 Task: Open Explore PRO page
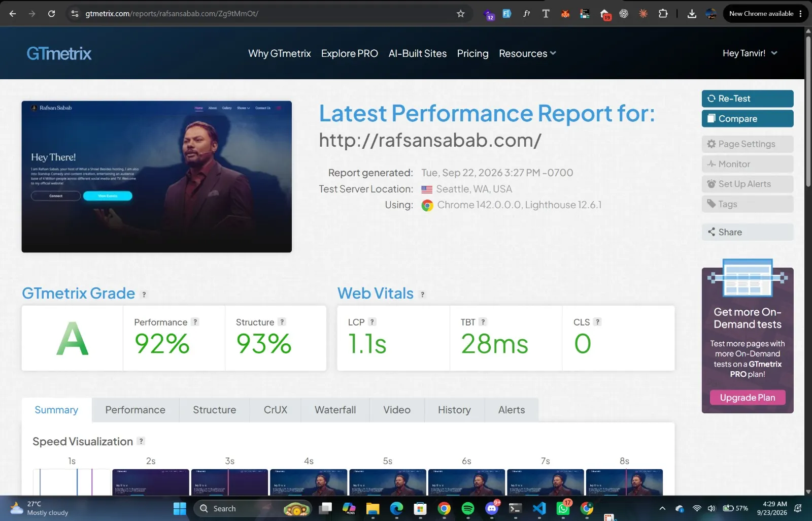click(349, 53)
